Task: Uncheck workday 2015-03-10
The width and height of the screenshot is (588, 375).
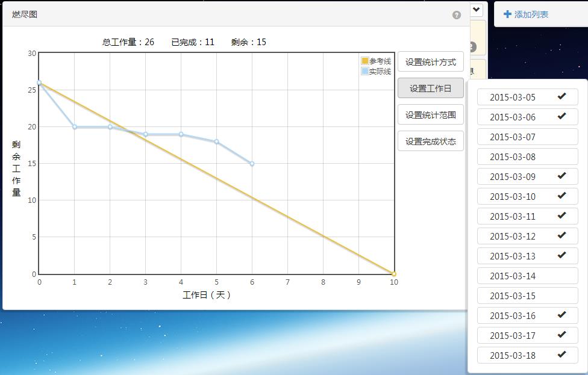Action: click(x=527, y=196)
